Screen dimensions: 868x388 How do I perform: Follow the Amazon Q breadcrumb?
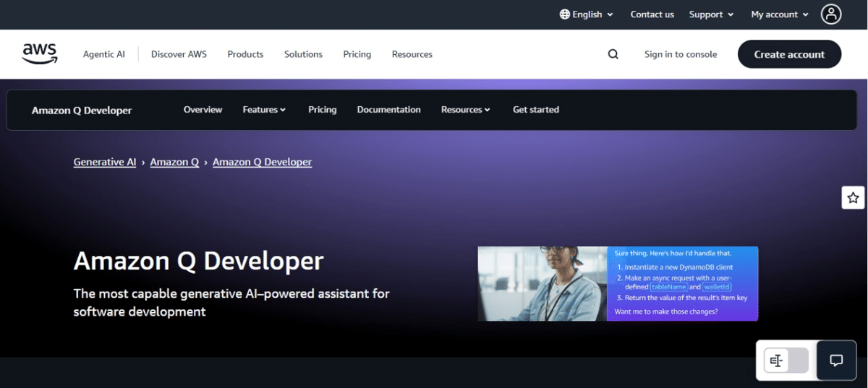pyautogui.click(x=174, y=162)
